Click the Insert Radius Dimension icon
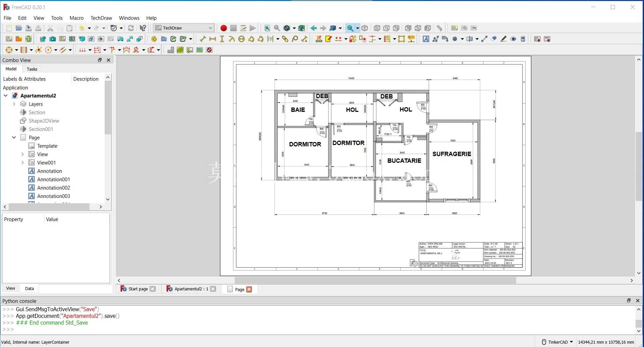644x347 pixels. [232, 39]
